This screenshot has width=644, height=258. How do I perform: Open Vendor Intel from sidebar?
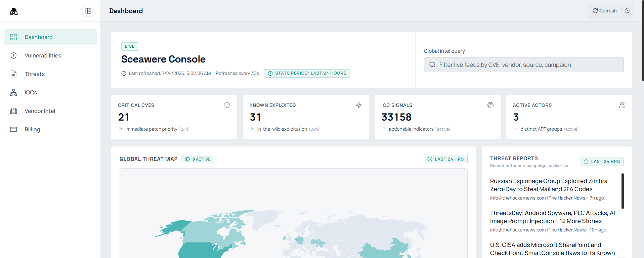pyautogui.click(x=50, y=111)
